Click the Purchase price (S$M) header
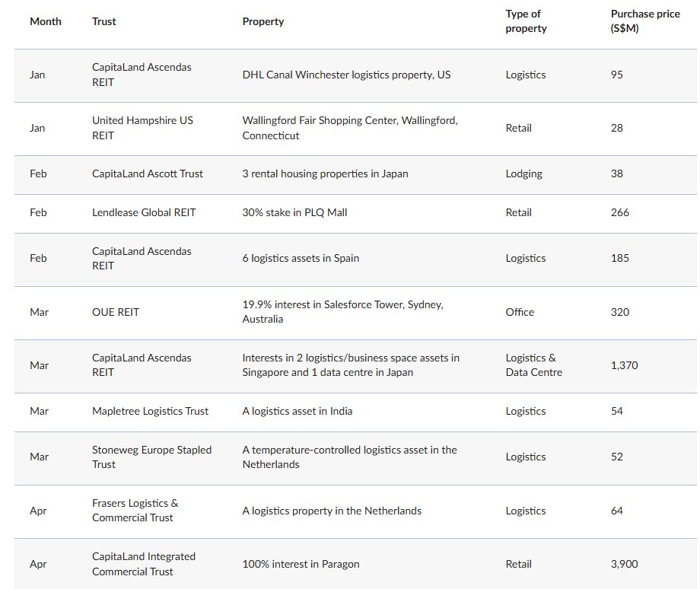700x589 pixels. (x=645, y=21)
